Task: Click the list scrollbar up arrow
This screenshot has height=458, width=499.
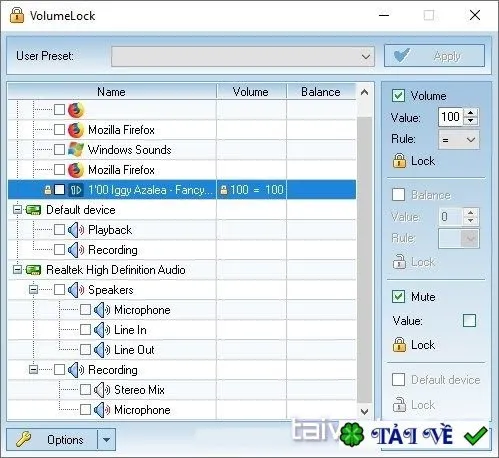Action: pyautogui.click(x=364, y=92)
